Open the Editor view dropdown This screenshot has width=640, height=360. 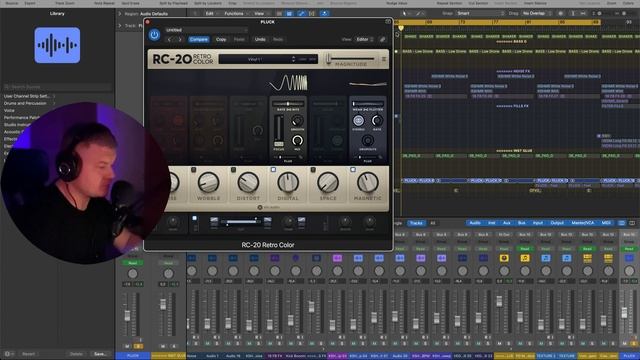tap(364, 40)
